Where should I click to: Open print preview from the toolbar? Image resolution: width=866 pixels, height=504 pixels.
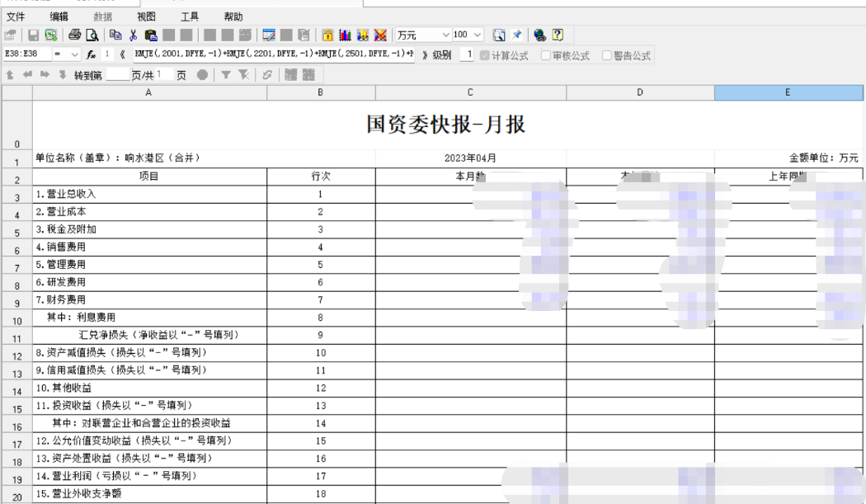92,35
